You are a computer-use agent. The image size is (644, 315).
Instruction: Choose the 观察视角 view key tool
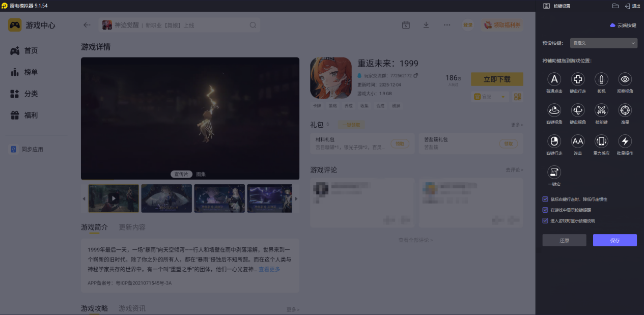pos(625,79)
